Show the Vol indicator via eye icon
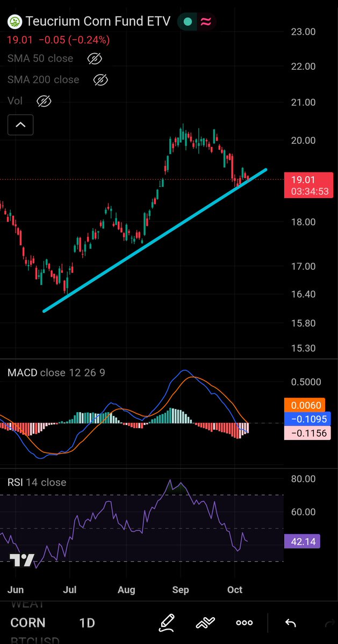Viewport: 338px width, 644px height. (x=44, y=101)
